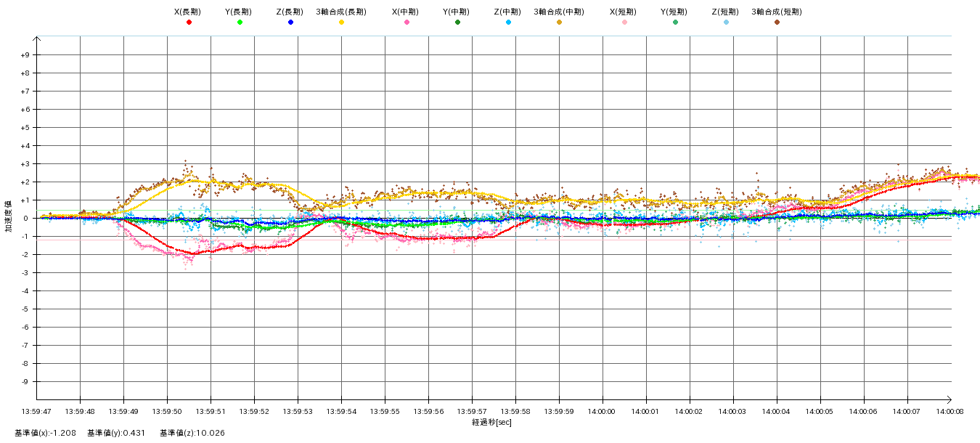Click the dark green Y(中期) legend marker
980x443 pixels.
(x=457, y=23)
